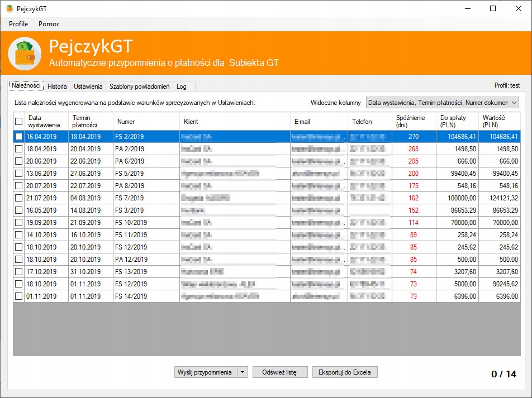Click the Eksportuj do Excela button
The height and width of the screenshot is (398, 532).
(345, 372)
